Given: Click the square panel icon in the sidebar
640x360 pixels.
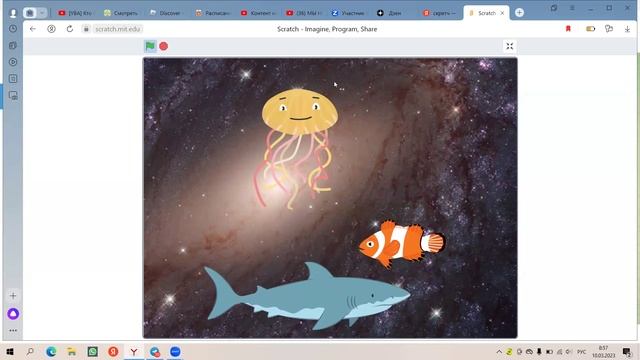Looking at the screenshot, I should pos(13,79).
